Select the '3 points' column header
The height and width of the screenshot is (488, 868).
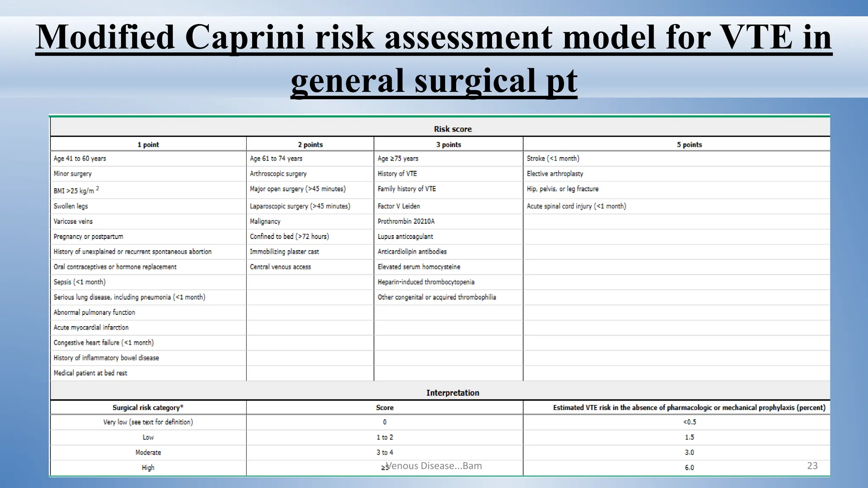[448, 144]
